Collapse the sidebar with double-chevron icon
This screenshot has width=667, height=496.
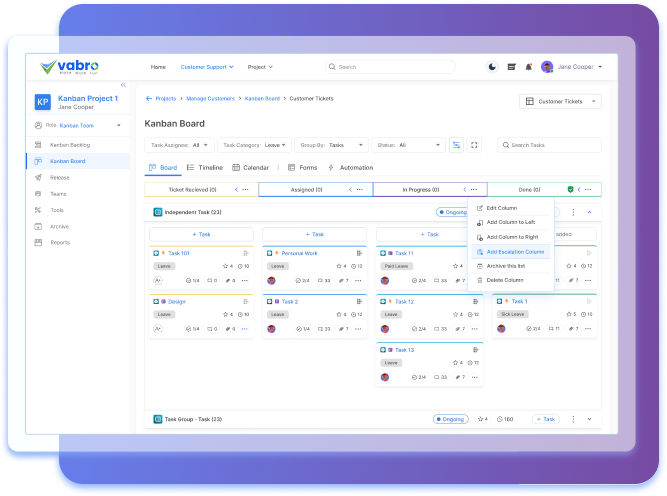[x=123, y=85]
